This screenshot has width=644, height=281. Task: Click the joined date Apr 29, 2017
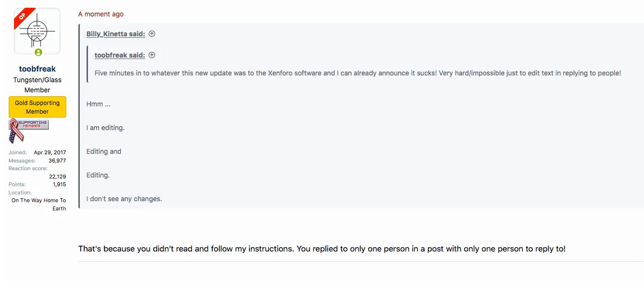pyautogui.click(x=50, y=152)
